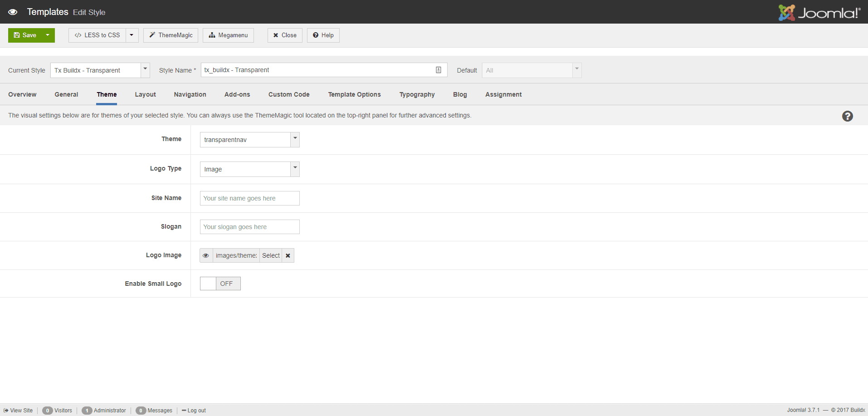Screen dimensions: 868x416
Task: Click the preview eye icon in the header
Action: point(12,12)
